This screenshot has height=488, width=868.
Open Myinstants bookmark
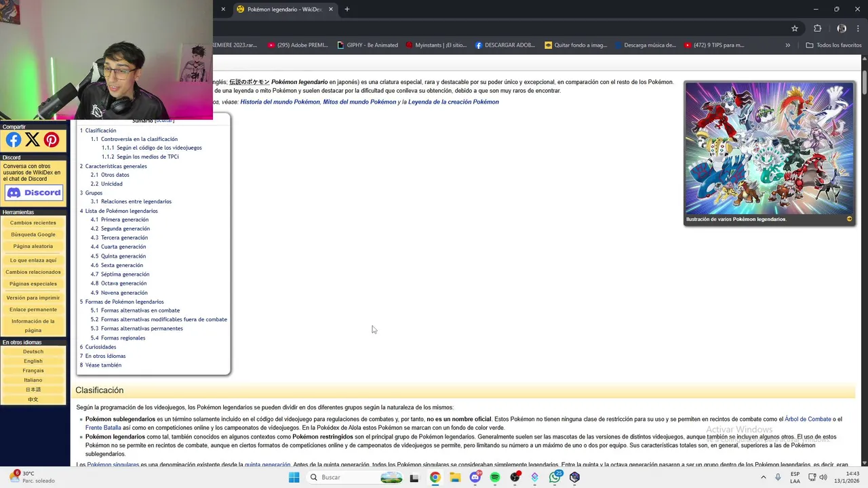click(x=436, y=45)
